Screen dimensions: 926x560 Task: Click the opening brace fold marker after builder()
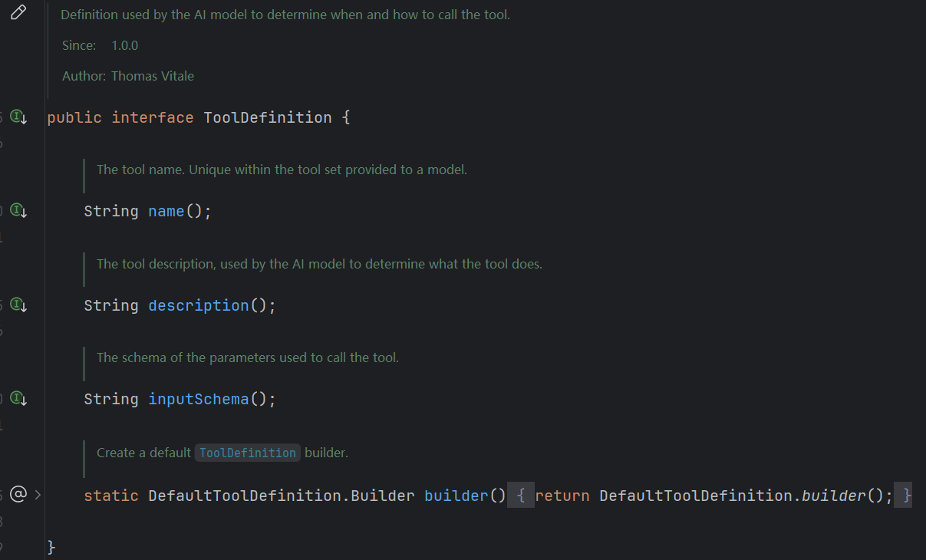(x=521, y=496)
